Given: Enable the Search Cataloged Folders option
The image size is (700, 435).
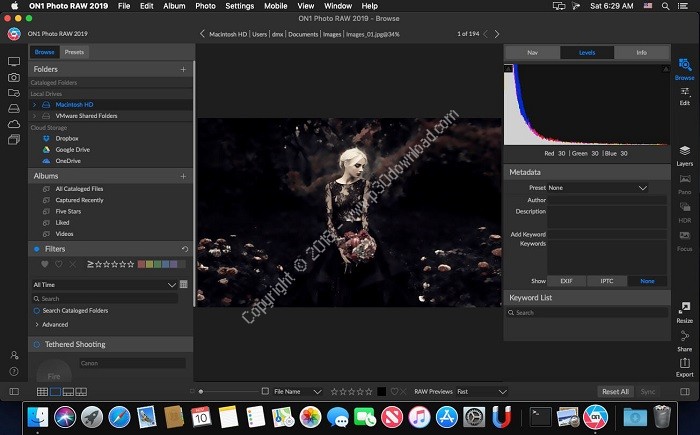Looking at the screenshot, I should [37, 311].
